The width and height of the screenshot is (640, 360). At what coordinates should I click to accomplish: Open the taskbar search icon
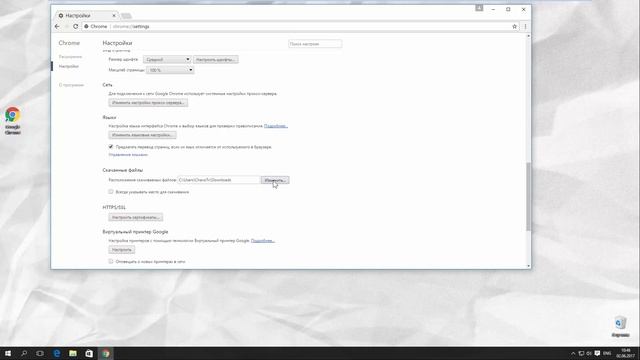tap(24, 353)
